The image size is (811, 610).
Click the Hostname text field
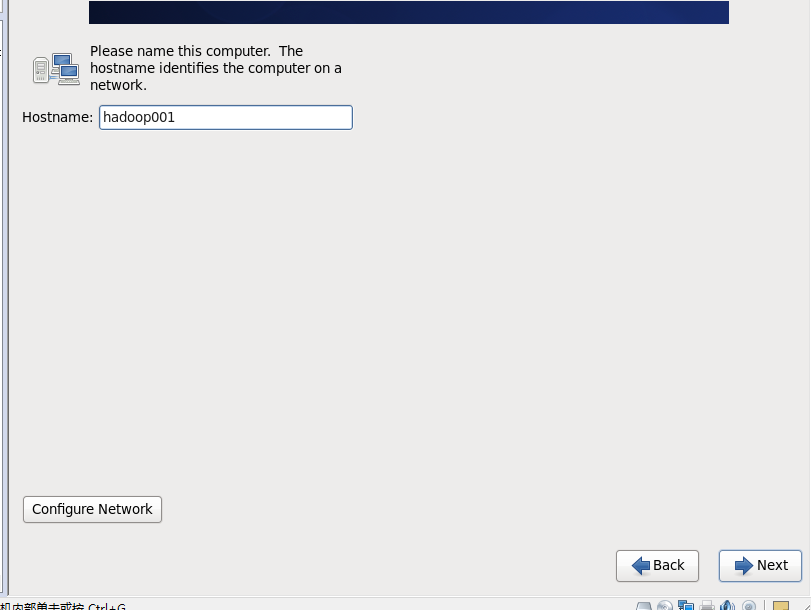226,117
